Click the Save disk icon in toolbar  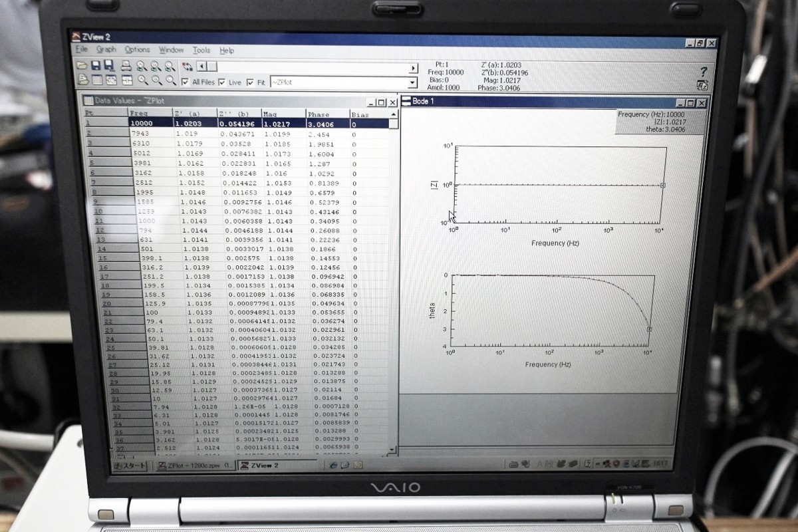click(96, 66)
